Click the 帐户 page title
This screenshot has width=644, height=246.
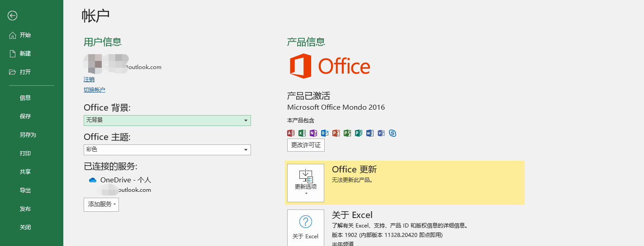tap(96, 16)
